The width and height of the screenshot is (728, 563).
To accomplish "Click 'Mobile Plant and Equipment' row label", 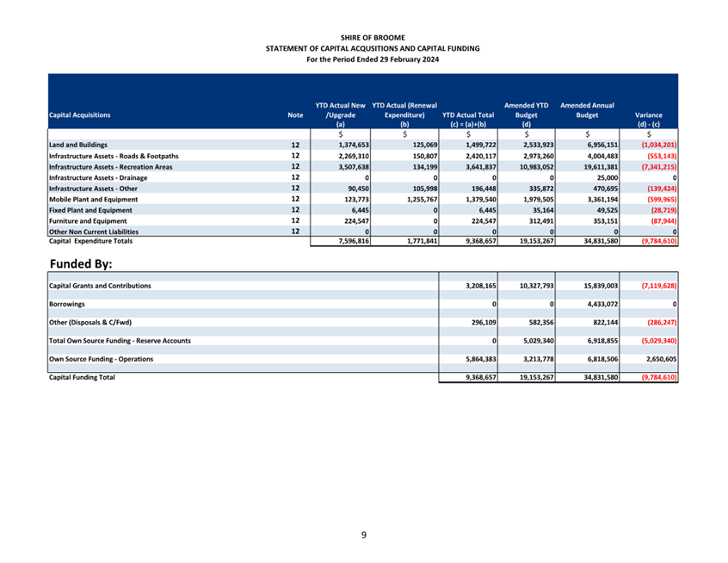I will click(93, 199).
